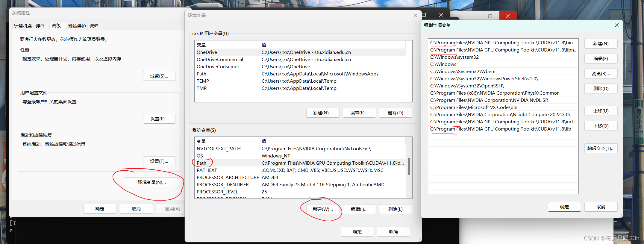Select the Nsight Compute 2022.3.0\ entry
This screenshot has width=644, height=244.
(x=503, y=114)
